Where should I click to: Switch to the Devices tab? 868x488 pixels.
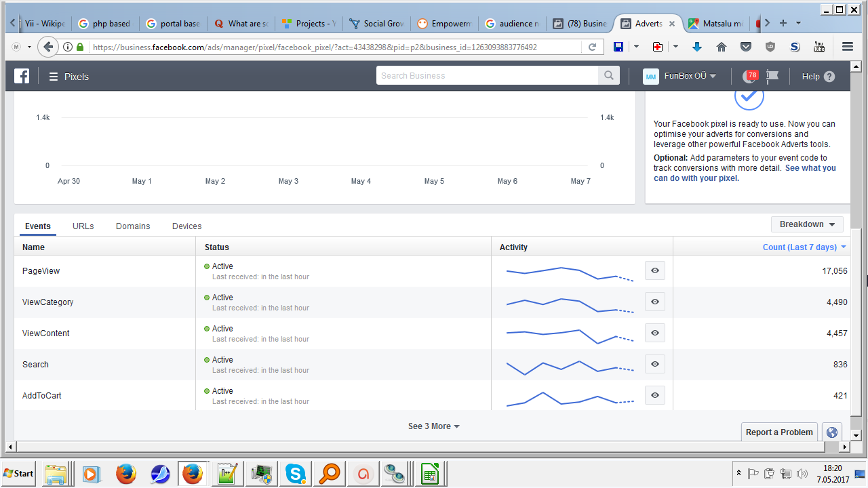point(186,226)
